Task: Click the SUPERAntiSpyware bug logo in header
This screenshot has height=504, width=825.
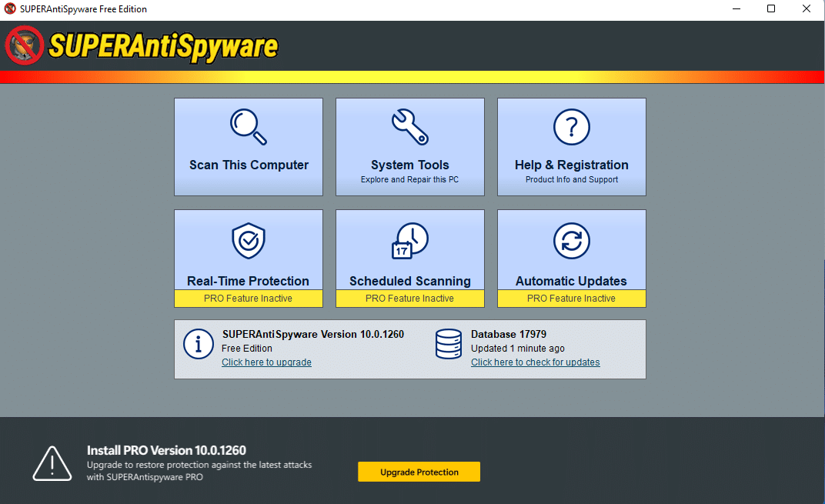Action: pos(24,45)
